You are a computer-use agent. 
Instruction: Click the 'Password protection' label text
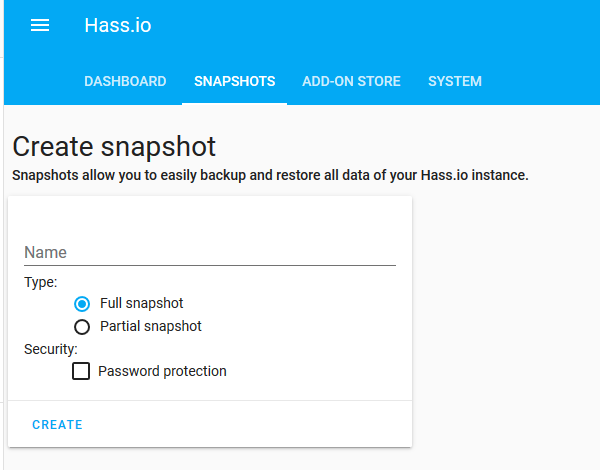click(162, 371)
